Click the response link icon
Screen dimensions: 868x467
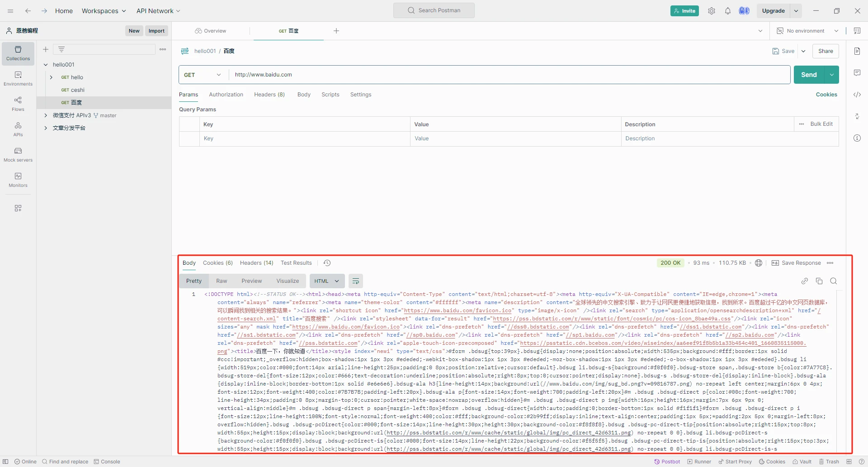pos(805,281)
